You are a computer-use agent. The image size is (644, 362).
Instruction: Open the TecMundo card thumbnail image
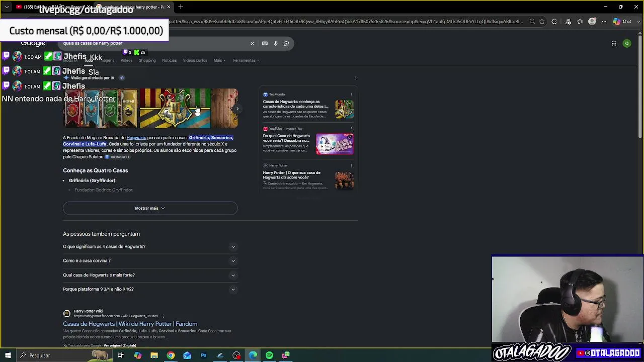(344, 110)
